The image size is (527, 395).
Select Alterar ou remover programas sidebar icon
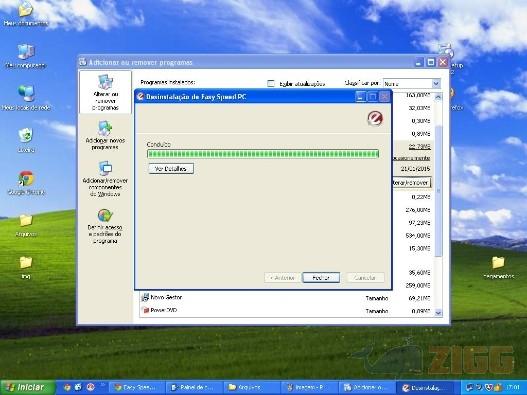click(x=105, y=92)
